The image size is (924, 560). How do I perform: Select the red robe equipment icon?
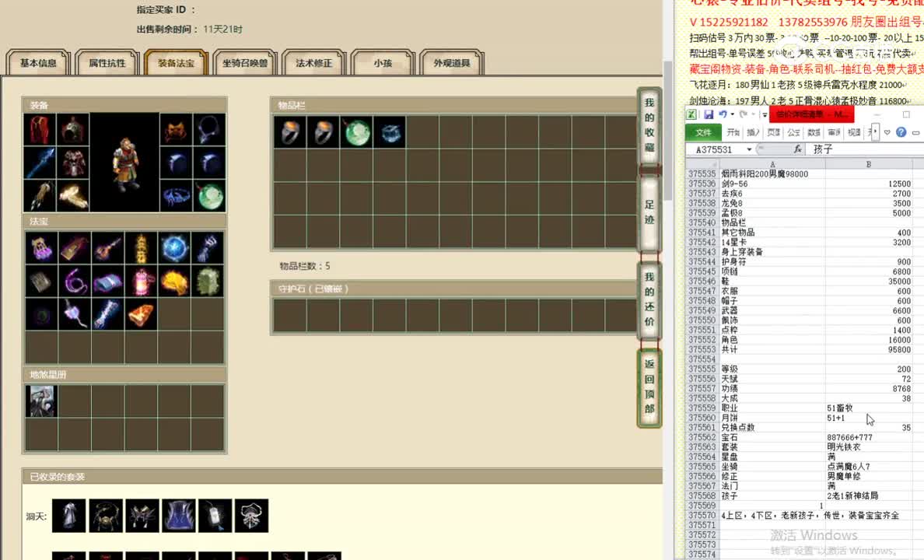tap(40, 130)
